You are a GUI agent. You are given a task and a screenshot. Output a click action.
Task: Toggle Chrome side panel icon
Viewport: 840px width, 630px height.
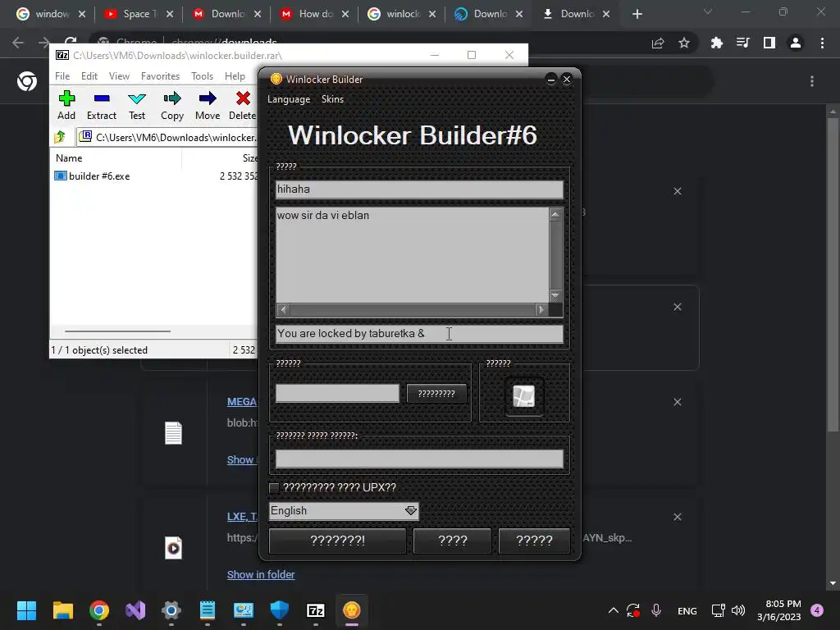click(x=769, y=43)
